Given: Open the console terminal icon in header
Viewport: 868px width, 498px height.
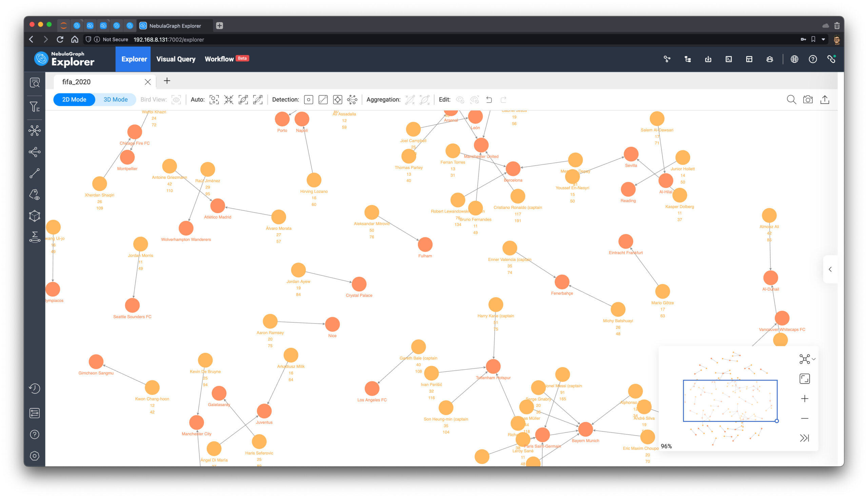Looking at the screenshot, I should pos(728,59).
